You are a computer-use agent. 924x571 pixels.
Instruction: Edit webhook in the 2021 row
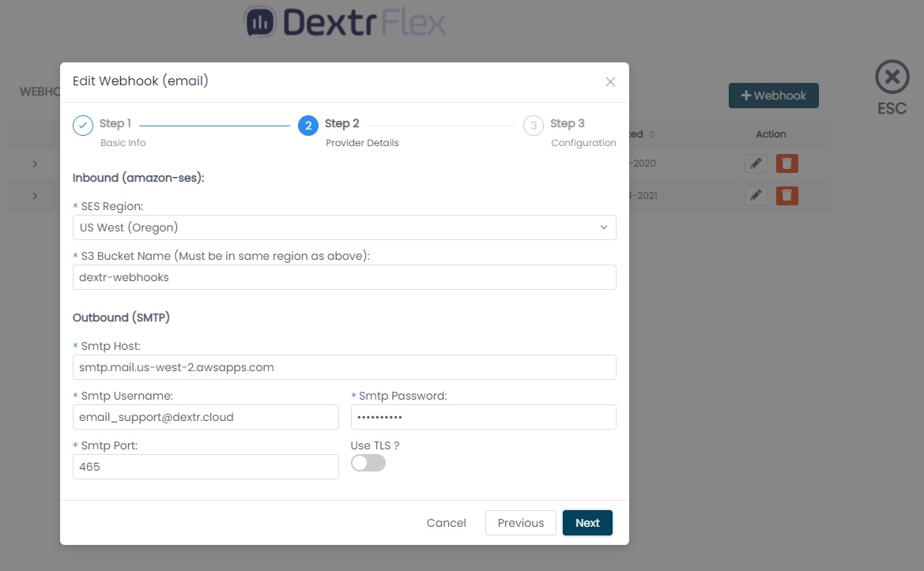756,195
